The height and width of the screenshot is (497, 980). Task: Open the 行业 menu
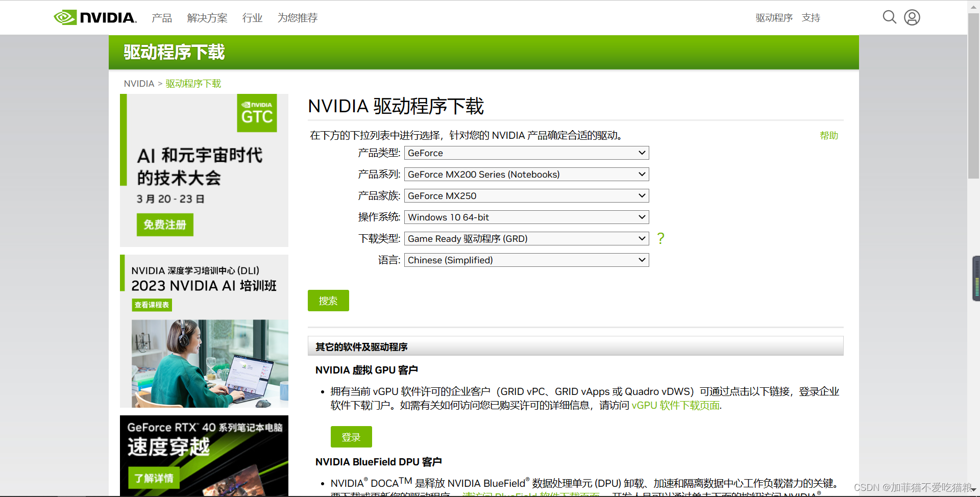tap(252, 18)
